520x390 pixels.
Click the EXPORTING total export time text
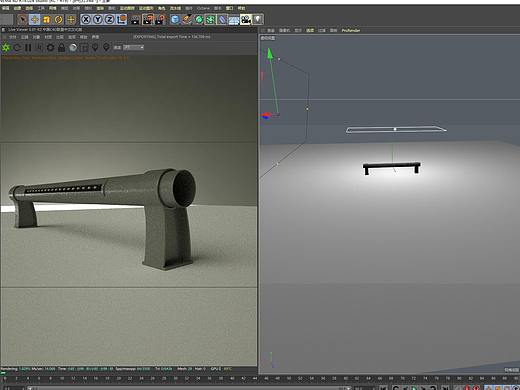(x=172, y=37)
